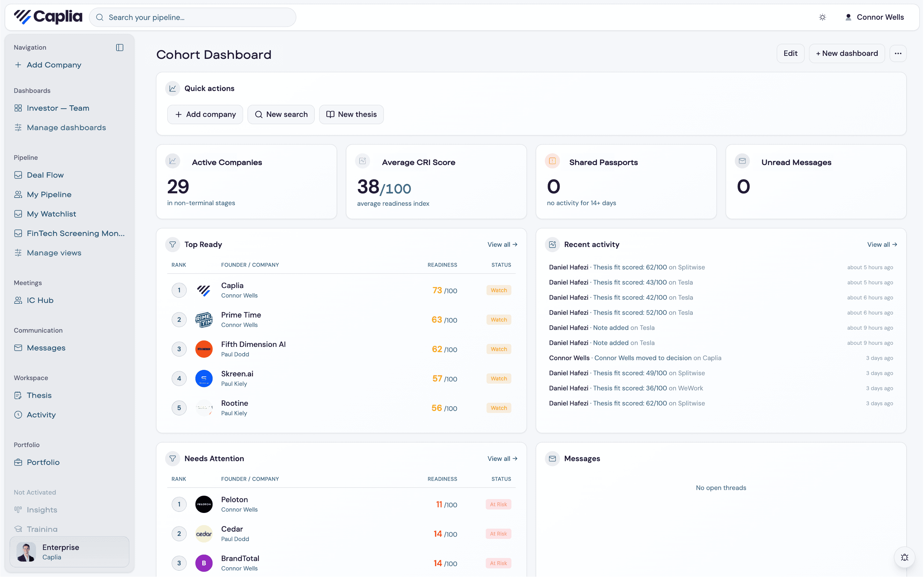The width and height of the screenshot is (924, 577).
Task: Click the Skreen.ai company logo
Action: (204, 378)
